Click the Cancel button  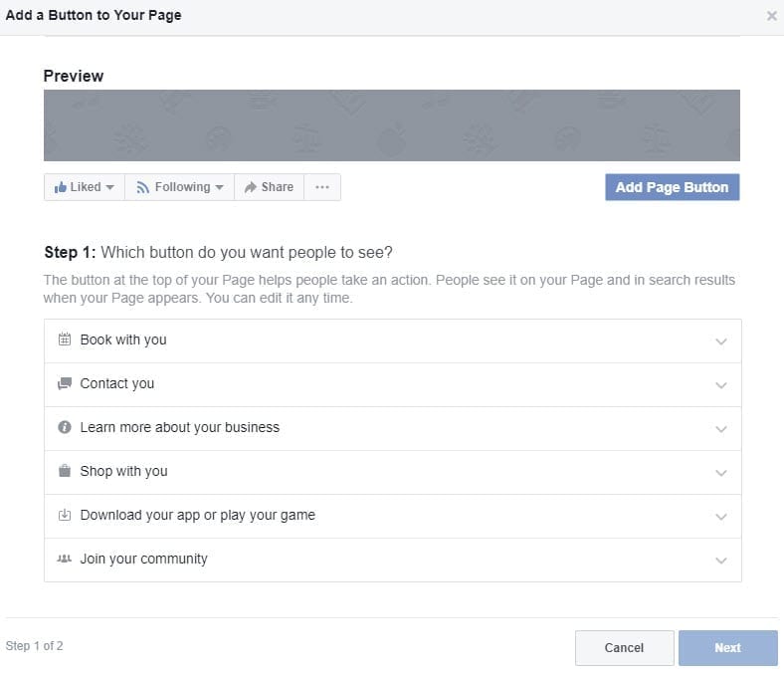point(624,648)
